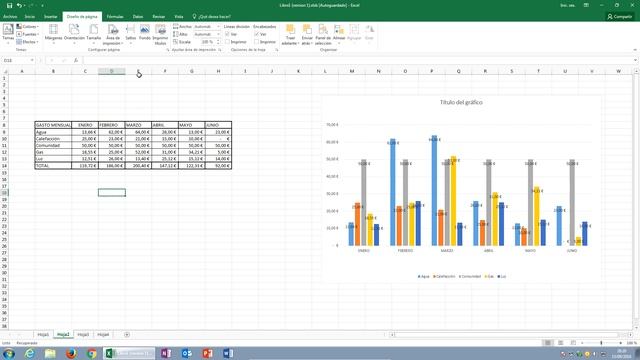Open the Archivo tab
This screenshot has width=640, height=360.
click(x=10, y=17)
